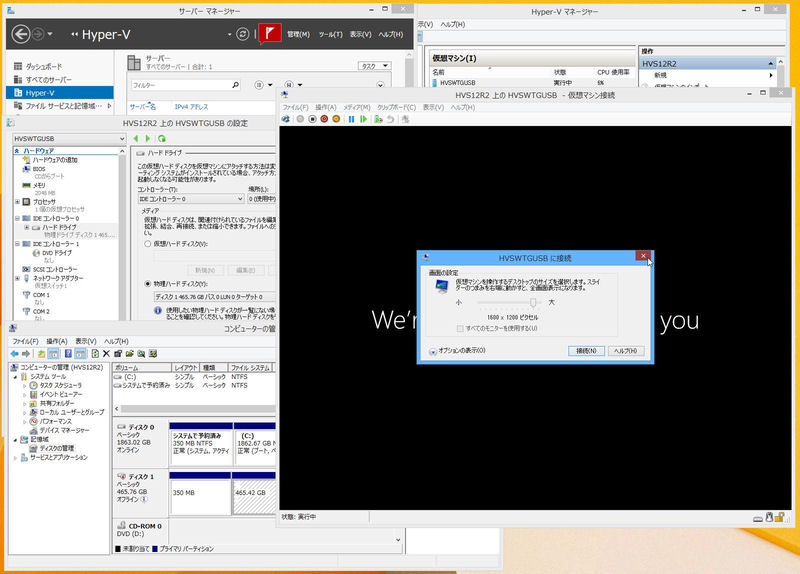Click the Server Manager notifications flag icon
Viewport: 800px width, 574px height.
coord(268,33)
